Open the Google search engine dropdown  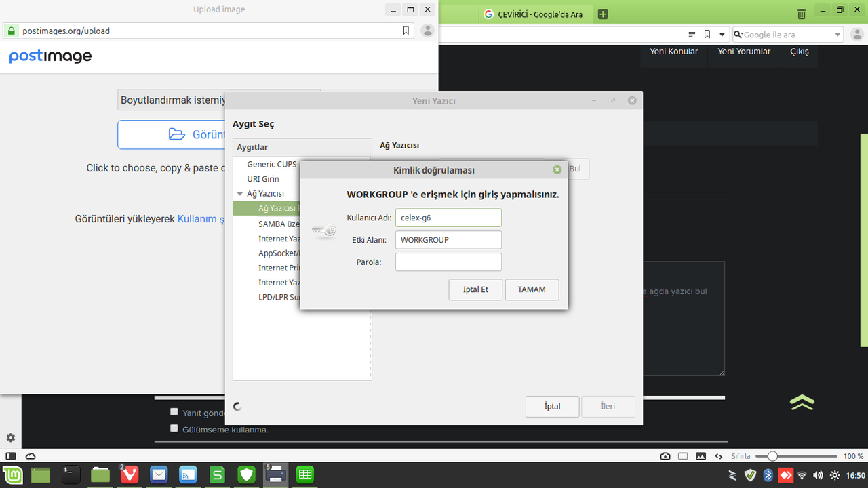[x=739, y=35]
